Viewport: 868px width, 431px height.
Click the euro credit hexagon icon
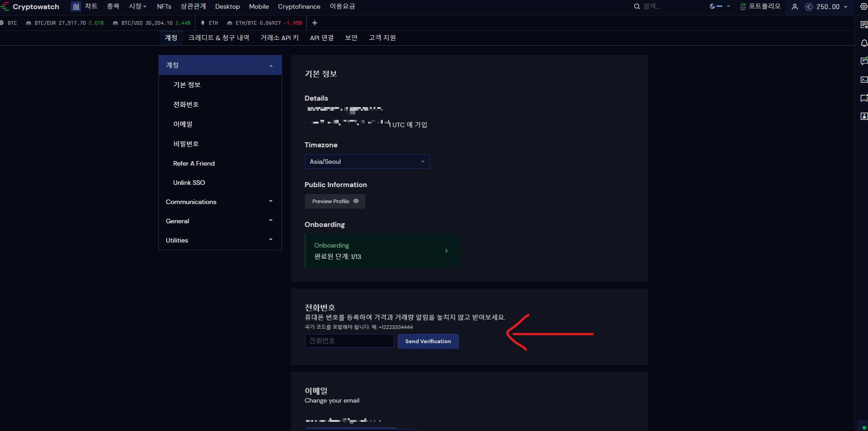click(809, 7)
